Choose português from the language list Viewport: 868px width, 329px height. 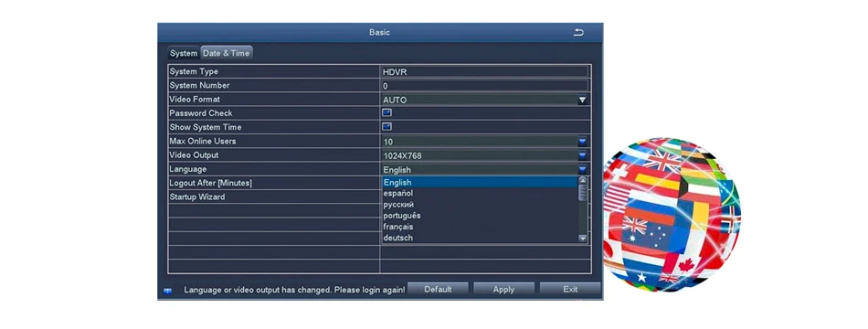coord(480,216)
